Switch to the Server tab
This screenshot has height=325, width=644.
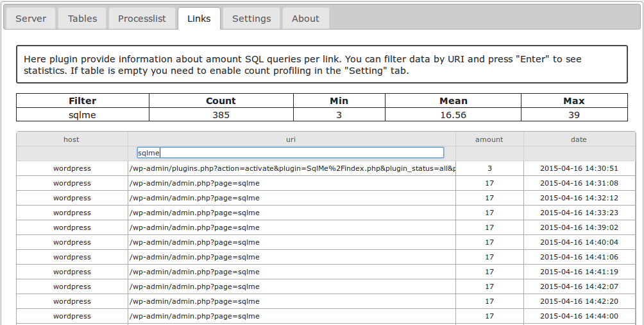point(31,19)
